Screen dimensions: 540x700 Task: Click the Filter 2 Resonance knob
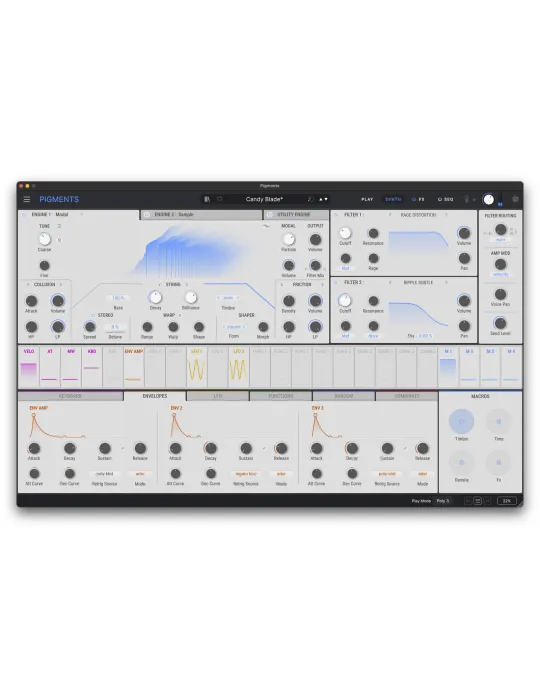(x=373, y=301)
